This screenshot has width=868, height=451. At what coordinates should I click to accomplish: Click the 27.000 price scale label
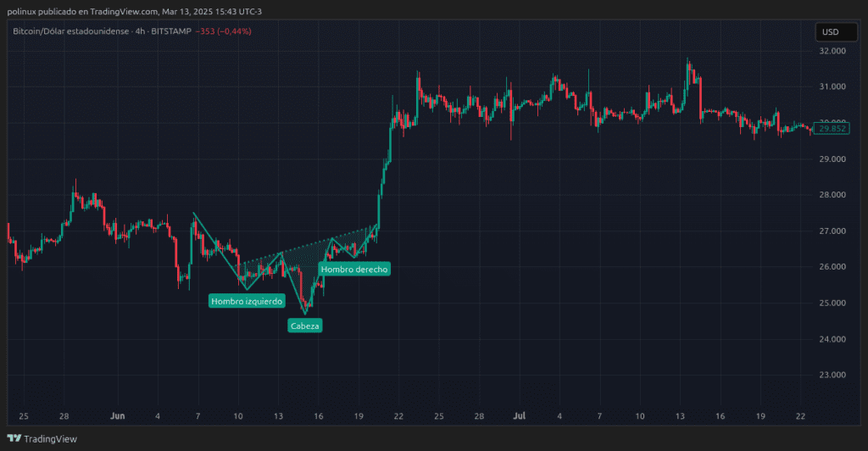[835, 231]
